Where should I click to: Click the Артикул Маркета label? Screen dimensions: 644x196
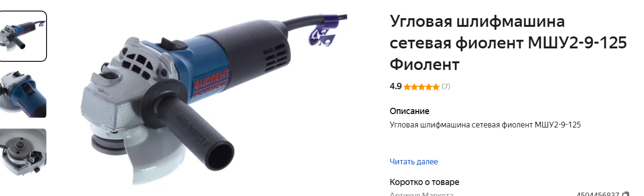click(x=421, y=194)
